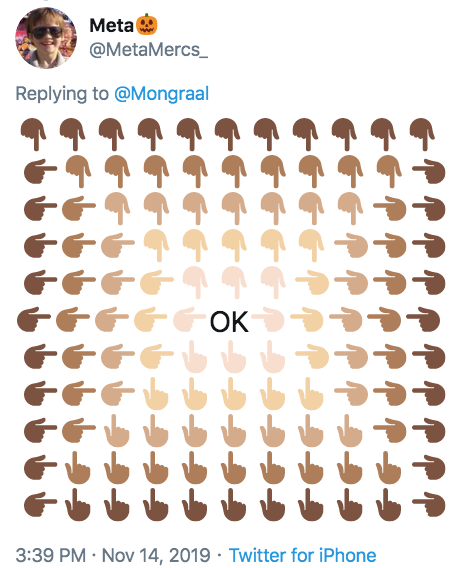Click the last dark down-pointing hand in top row
Image resolution: width=457 pixels, height=568 pixels.
click(x=422, y=134)
